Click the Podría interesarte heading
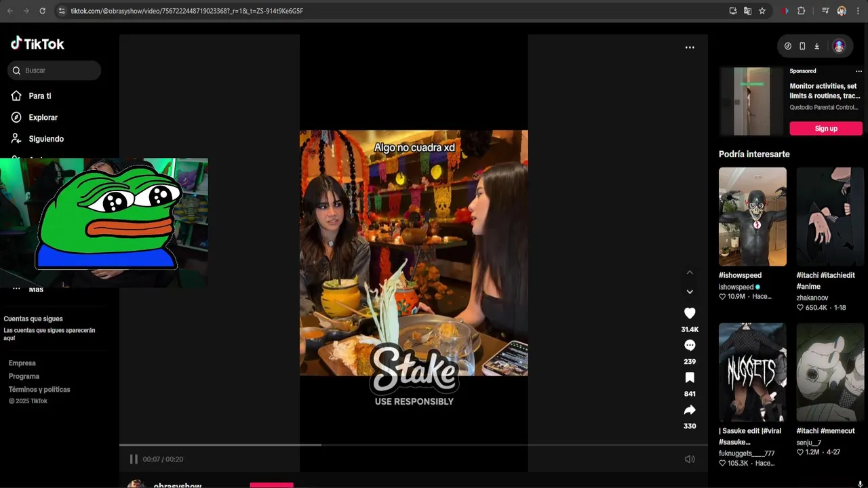 [x=754, y=154]
